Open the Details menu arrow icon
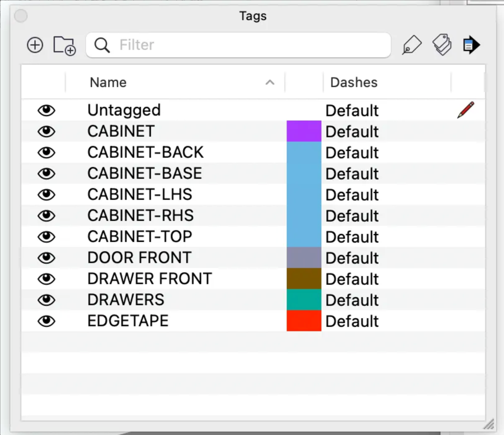The height and width of the screenshot is (435, 504). (x=471, y=45)
